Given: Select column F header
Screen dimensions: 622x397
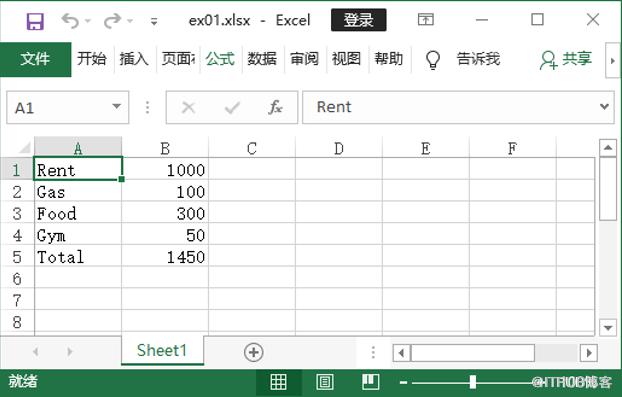Looking at the screenshot, I should click(513, 148).
